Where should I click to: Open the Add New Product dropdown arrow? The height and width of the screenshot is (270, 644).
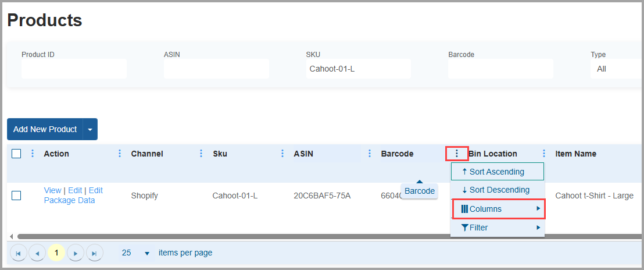click(90, 129)
